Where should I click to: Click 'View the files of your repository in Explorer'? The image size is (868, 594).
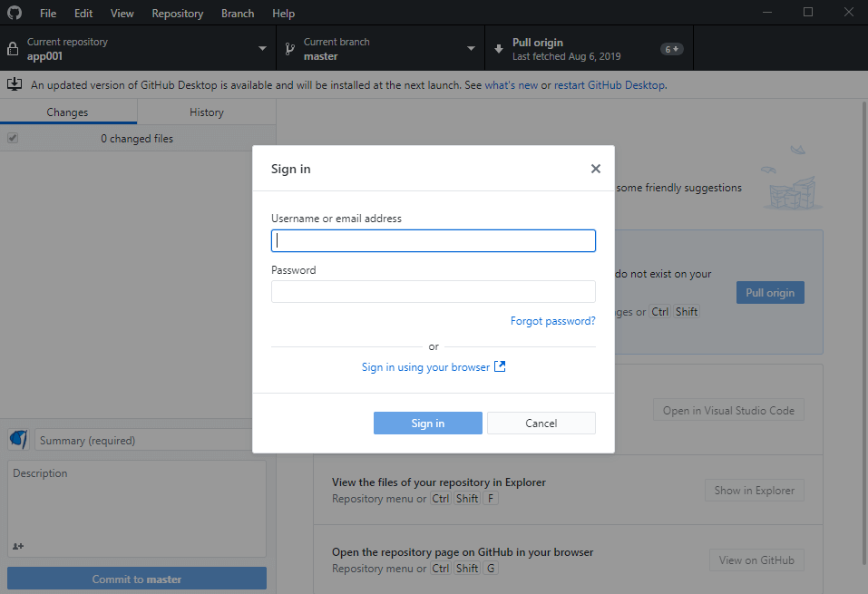[439, 482]
